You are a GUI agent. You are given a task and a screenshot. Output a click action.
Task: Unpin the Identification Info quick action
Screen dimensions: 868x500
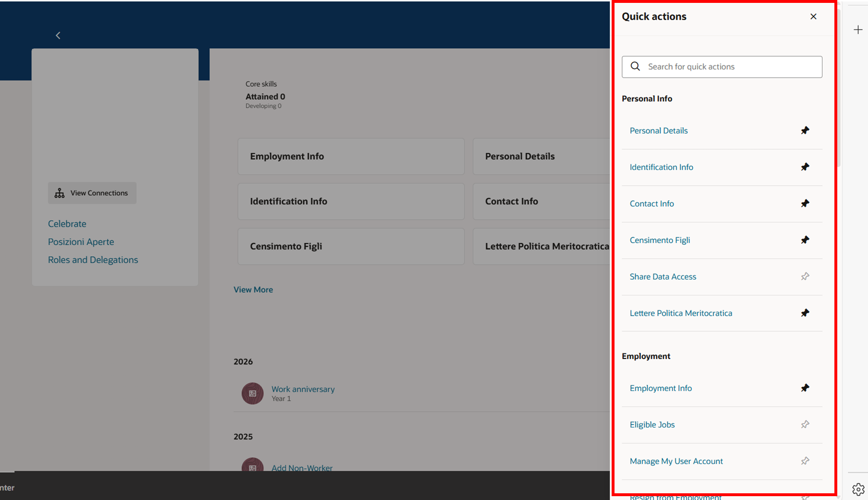(x=805, y=167)
